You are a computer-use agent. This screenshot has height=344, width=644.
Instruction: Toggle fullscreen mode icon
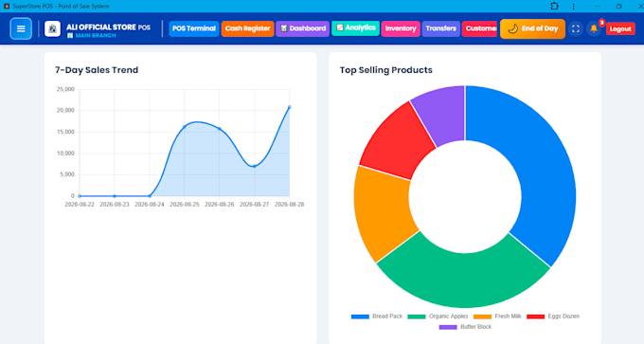click(576, 28)
